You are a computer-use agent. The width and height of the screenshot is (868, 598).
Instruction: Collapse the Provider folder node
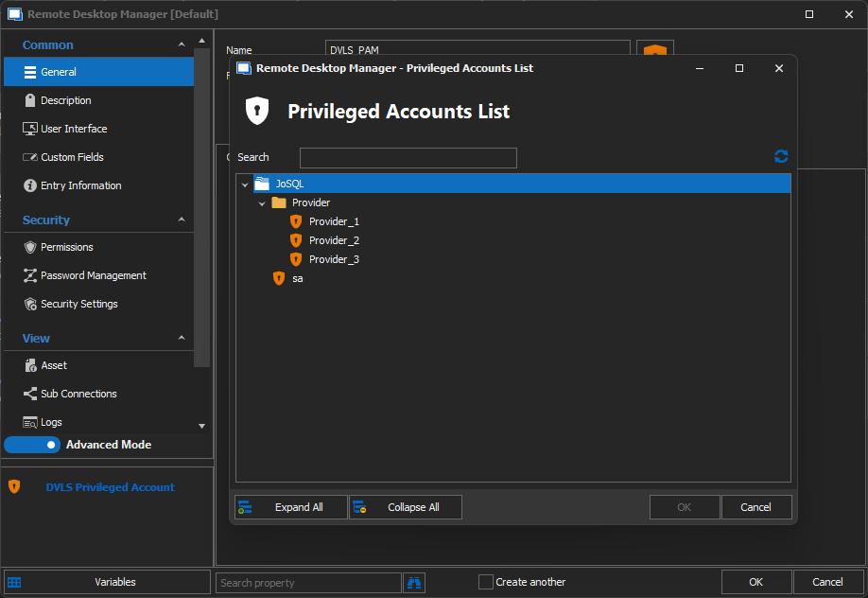click(x=262, y=203)
